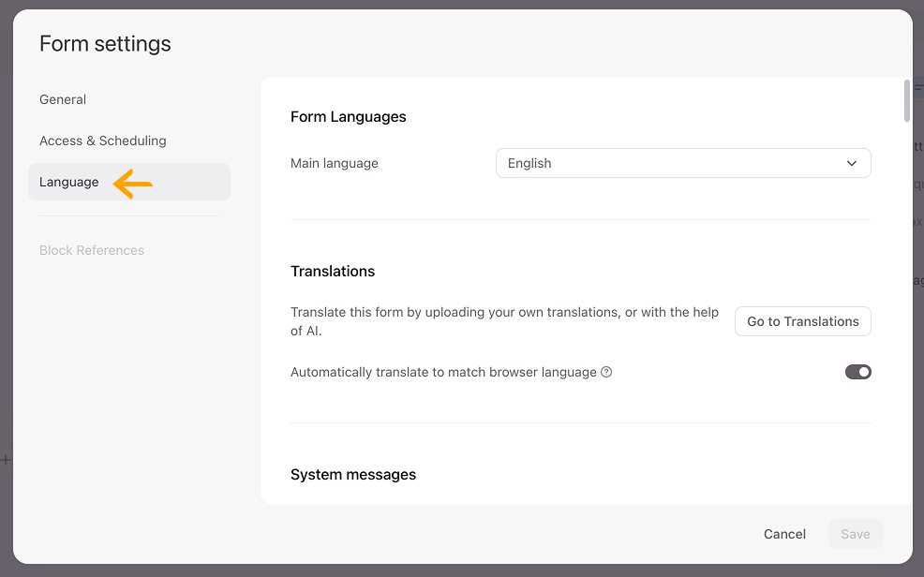Select Block References in the sidebar

92,250
